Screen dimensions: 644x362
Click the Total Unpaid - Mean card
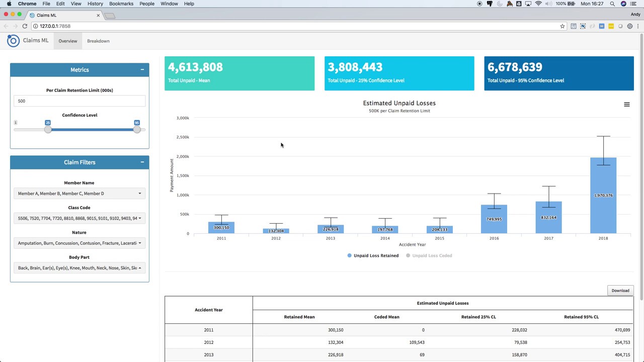pyautogui.click(x=239, y=73)
